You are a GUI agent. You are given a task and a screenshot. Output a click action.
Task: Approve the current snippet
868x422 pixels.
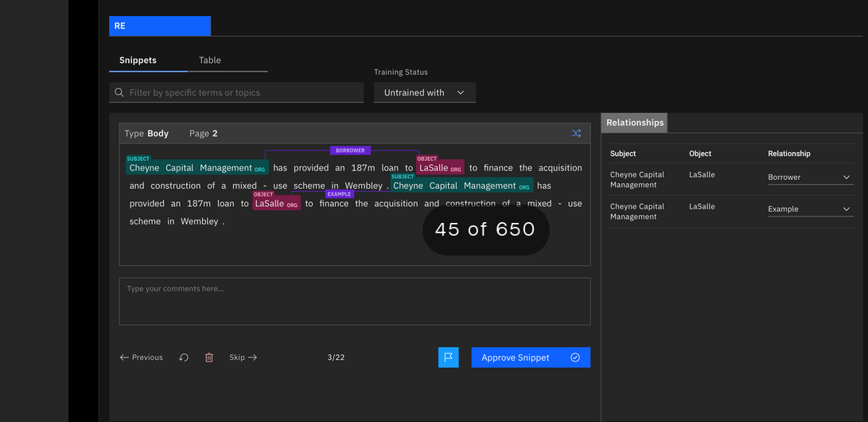pyautogui.click(x=516, y=358)
